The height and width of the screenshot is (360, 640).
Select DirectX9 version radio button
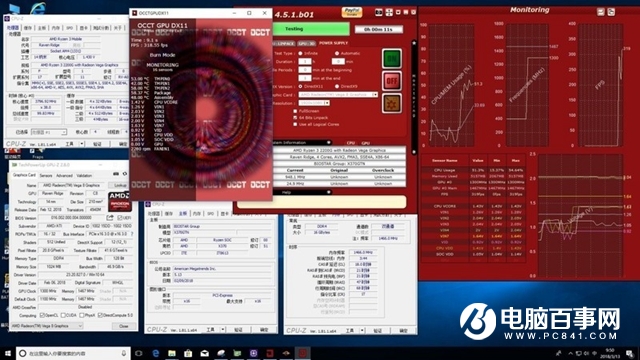[337, 87]
